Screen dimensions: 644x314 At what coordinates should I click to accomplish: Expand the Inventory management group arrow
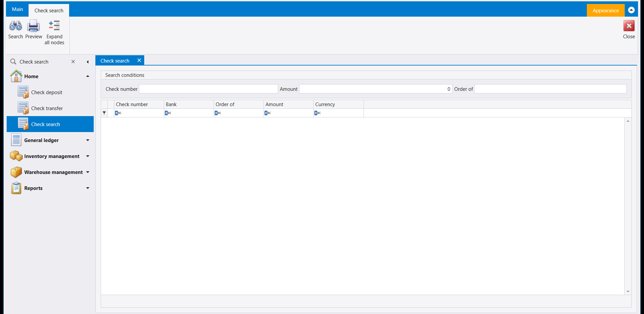click(x=88, y=156)
